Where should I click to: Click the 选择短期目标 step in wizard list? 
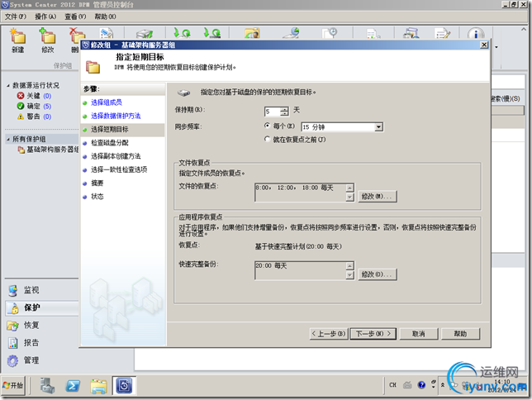coord(110,130)
